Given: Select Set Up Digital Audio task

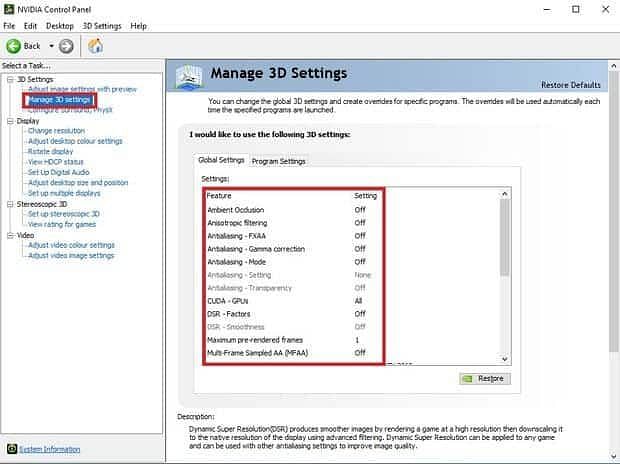Looking at the screenshot, I should coord(59,172).
